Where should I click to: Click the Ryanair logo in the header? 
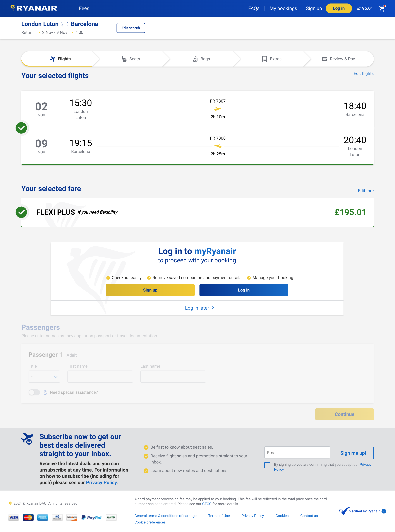[x=33, y=8]
